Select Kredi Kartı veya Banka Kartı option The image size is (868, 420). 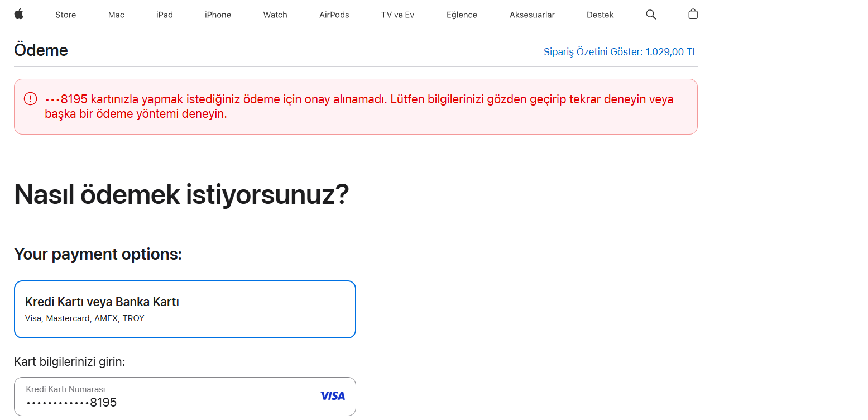[185, 309]
